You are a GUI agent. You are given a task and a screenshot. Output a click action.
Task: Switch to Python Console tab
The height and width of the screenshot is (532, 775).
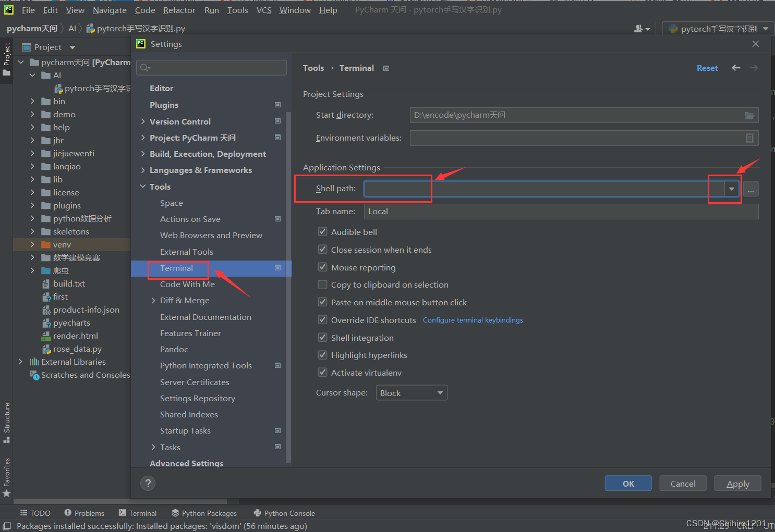pyautogui.click(x=284, y=513)
